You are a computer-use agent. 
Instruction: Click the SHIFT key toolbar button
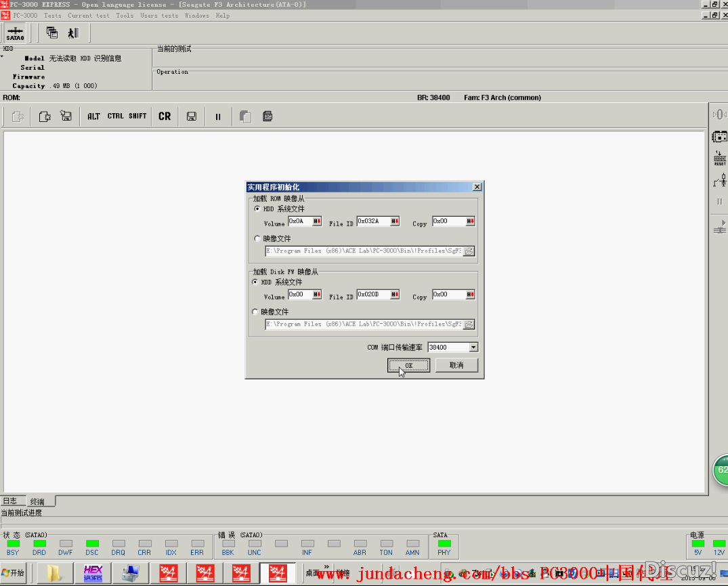pyautogui.click(x=137, y=117)
